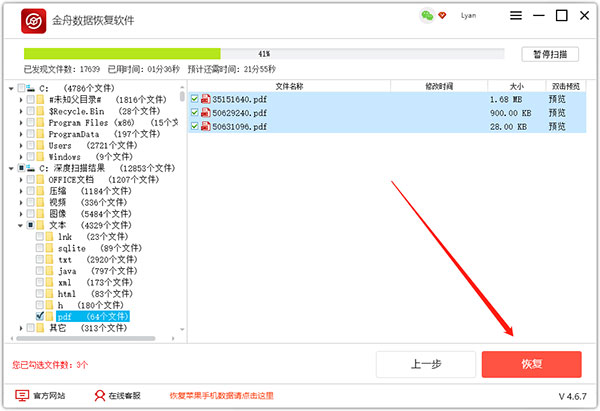Click the 官方网站 monitor icon
Screen dimensions: 600x411
22,396
